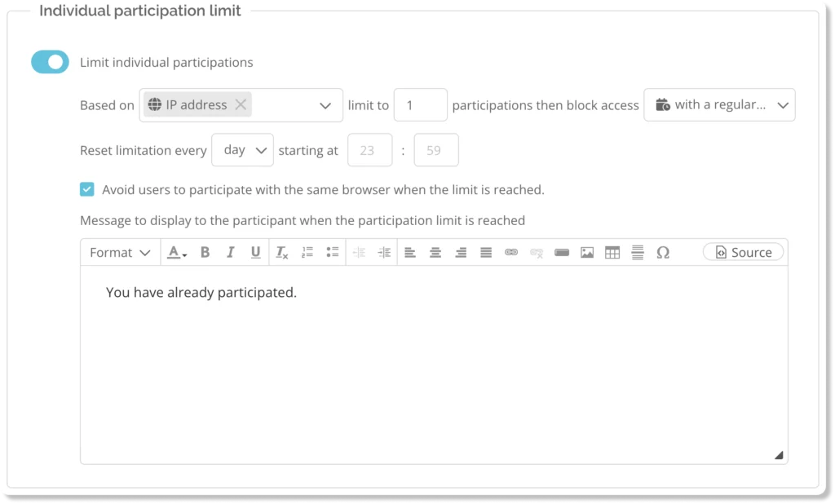This screenshot has width=835, height=504.
Task: Open the reset period day dropdown
Action: tap(242, 150)
